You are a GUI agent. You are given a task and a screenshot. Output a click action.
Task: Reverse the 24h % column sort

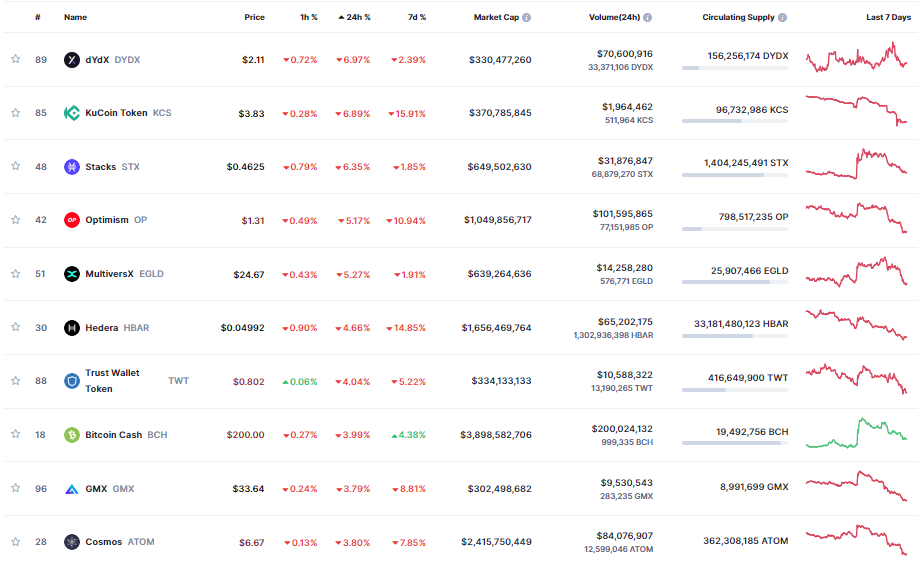(354, 17)
